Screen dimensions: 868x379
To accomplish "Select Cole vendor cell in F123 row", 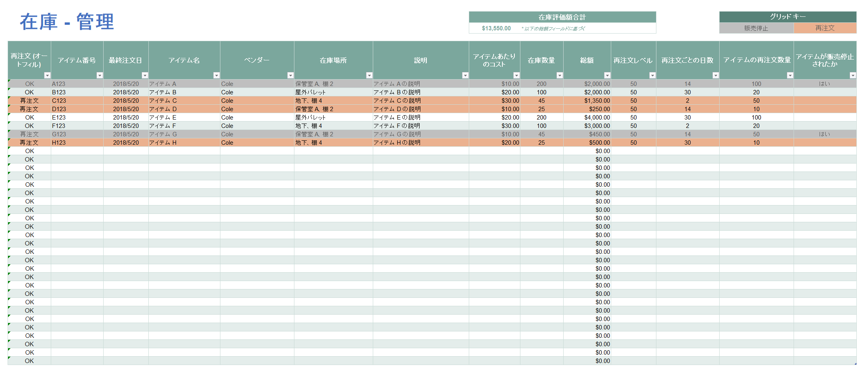I will (257, 126).
